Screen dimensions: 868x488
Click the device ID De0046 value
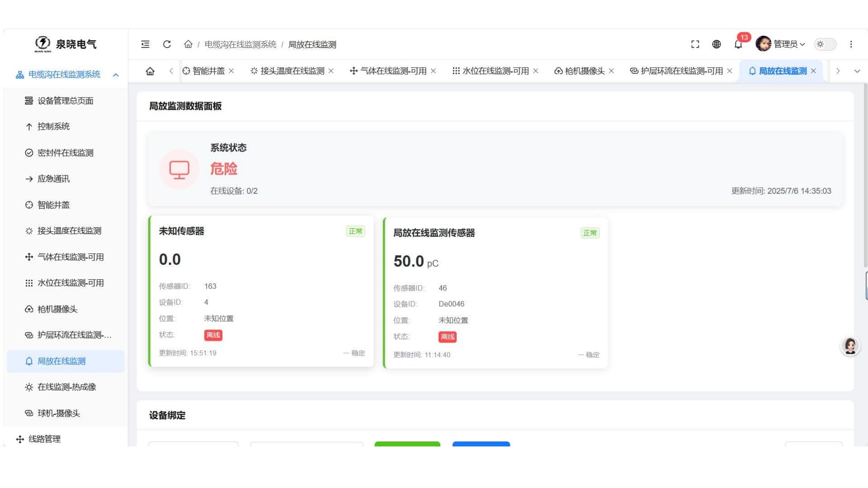451,304
